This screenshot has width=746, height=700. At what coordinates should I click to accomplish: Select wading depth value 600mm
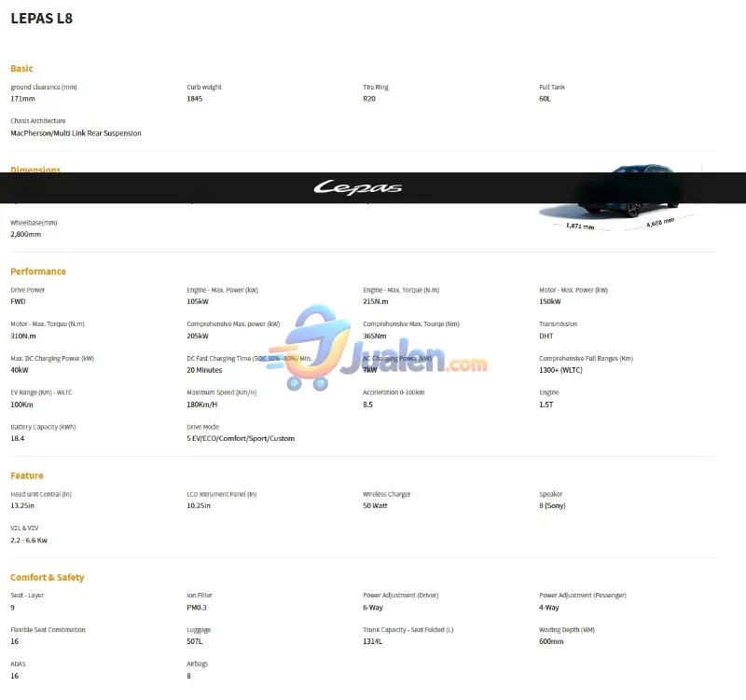click(551, 641)
